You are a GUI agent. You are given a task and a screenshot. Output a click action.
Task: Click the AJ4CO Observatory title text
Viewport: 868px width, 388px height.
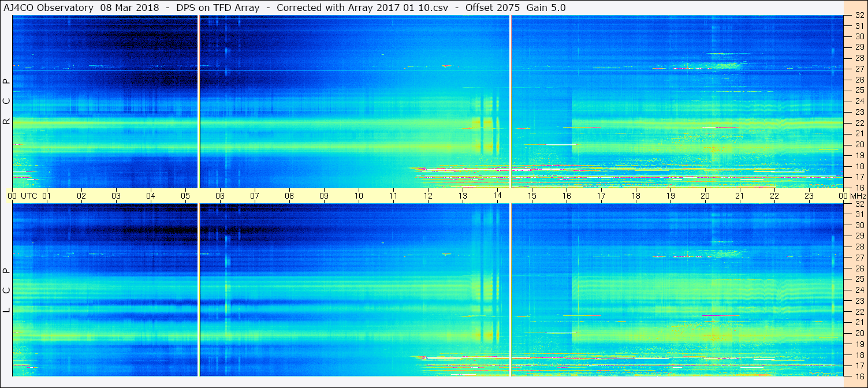(49, 8)
